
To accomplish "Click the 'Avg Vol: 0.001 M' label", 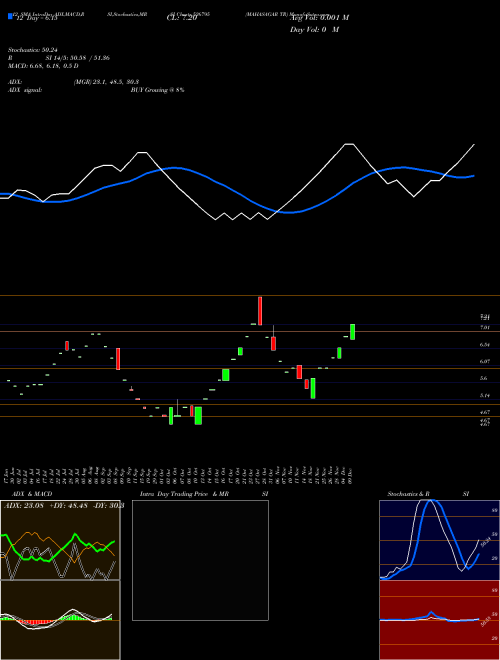I will (319, 18).
